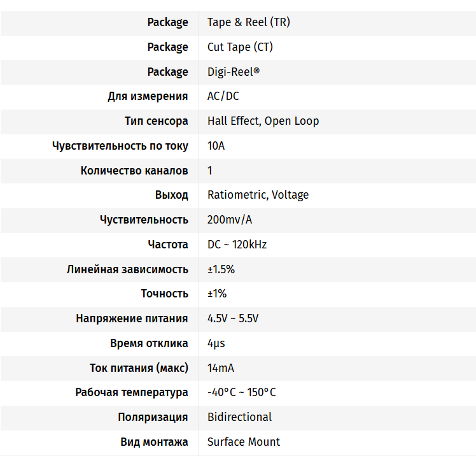
Task: Click the Ratiometric, Voltage output value
Action: tap(258, 195)
